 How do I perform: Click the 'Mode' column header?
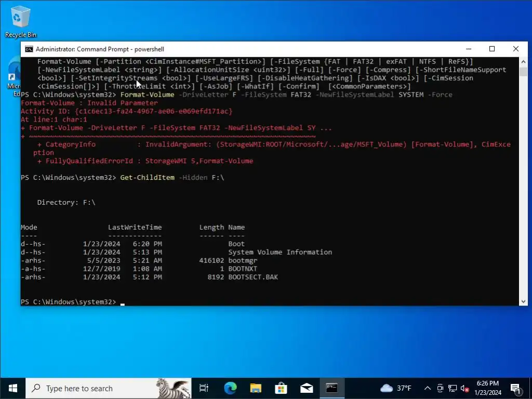point(29,228)
